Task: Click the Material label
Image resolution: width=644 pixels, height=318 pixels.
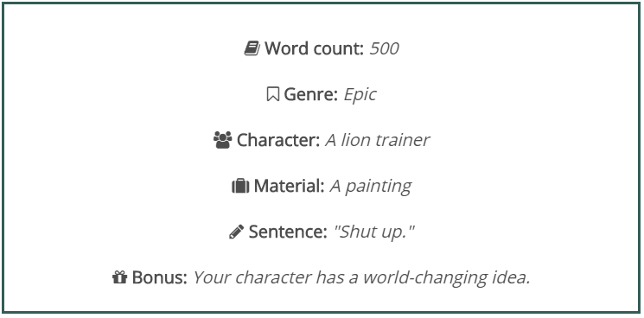Action: [289, 187]
